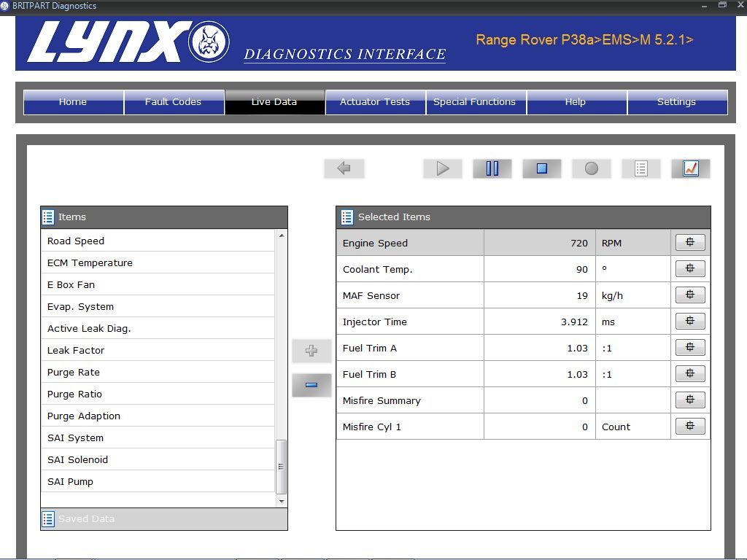
Task: Click the crosshair button for Misfire Summary
Action: [690, 400]
